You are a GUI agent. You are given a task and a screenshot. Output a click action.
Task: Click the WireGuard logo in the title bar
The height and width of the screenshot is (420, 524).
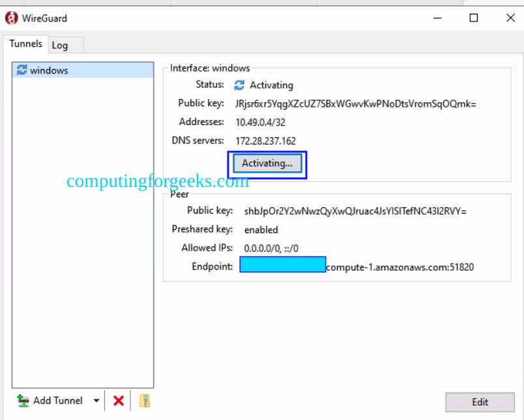11,18
